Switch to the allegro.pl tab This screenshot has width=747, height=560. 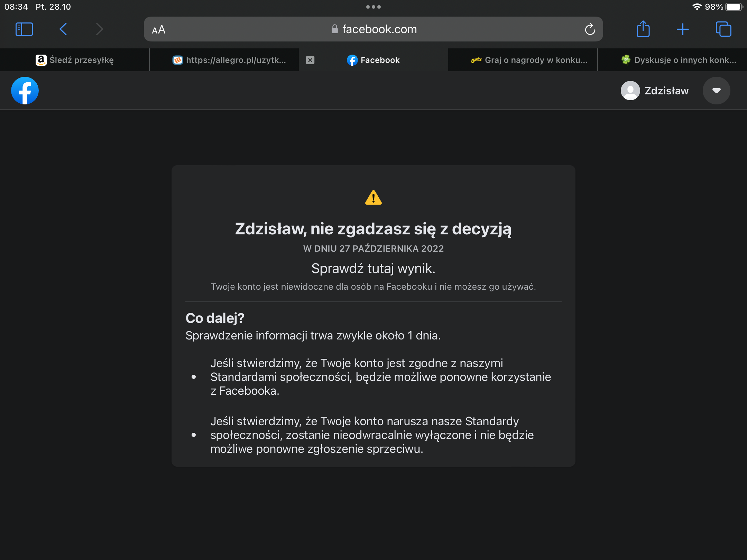point(229,60)
